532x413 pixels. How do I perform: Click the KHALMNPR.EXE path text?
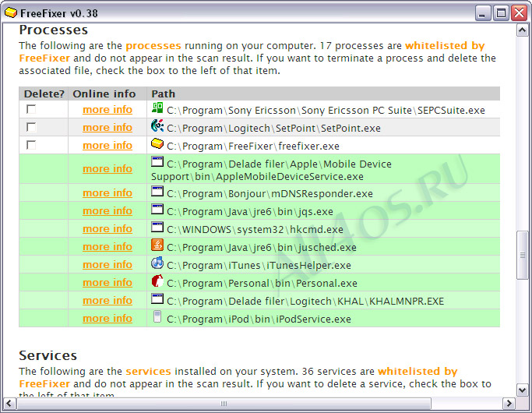305,302
